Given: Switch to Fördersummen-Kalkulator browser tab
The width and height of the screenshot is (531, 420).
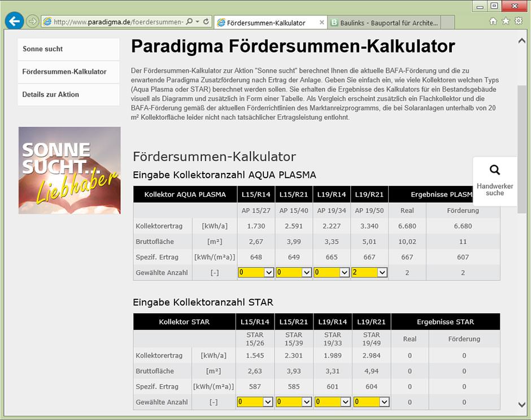Looking at the screenshot, I should coord(271,23).
